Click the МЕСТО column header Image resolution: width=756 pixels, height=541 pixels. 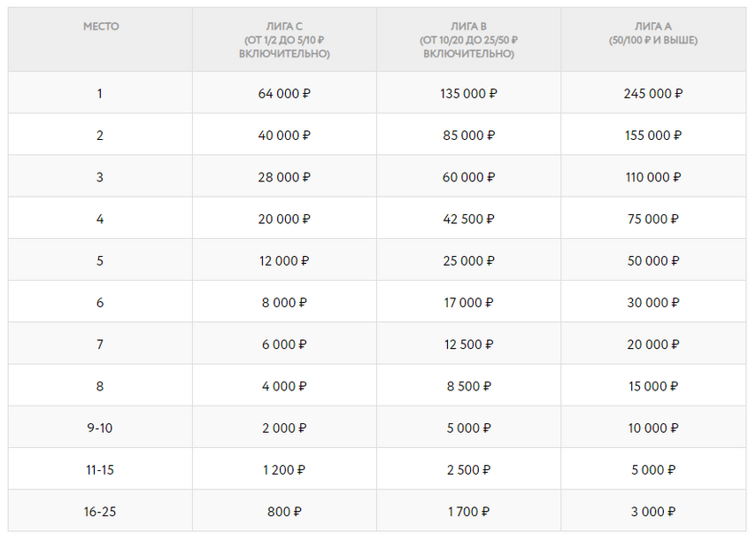100,39
